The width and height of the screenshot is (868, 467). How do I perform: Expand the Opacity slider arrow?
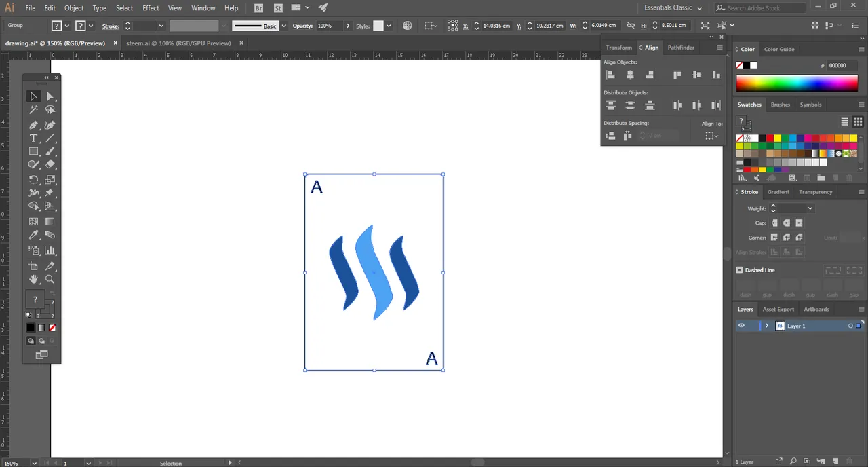[x=349, y=26]
